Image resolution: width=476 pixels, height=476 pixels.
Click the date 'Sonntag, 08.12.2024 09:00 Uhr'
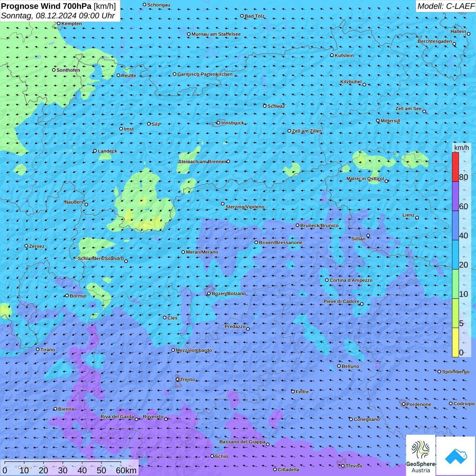[58, 16]
